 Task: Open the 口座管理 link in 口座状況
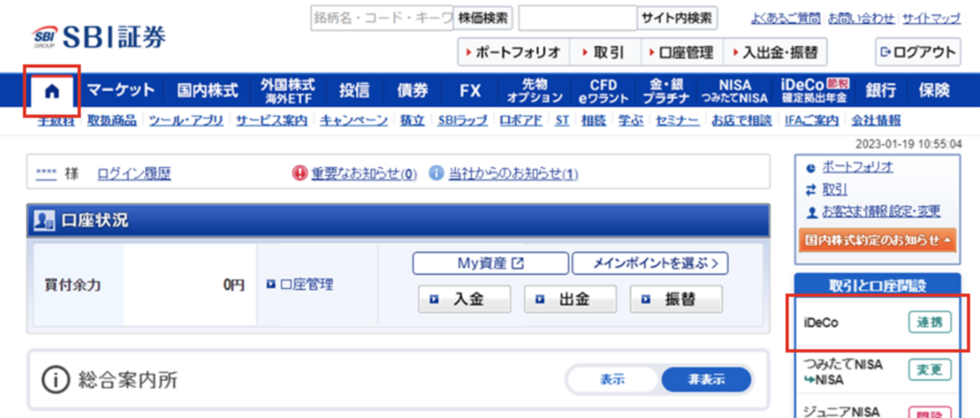tap(306, 285)
